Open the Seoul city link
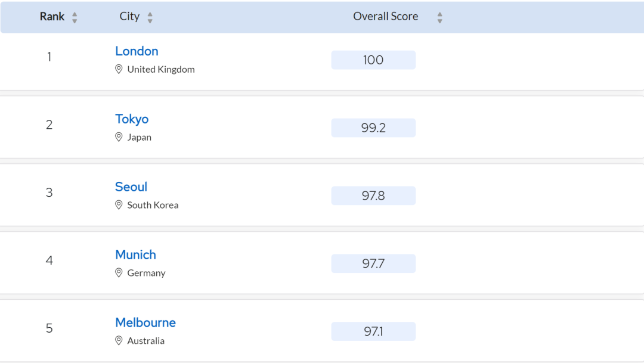The height and width of the screenshot is (363, 644). point(131,187)
